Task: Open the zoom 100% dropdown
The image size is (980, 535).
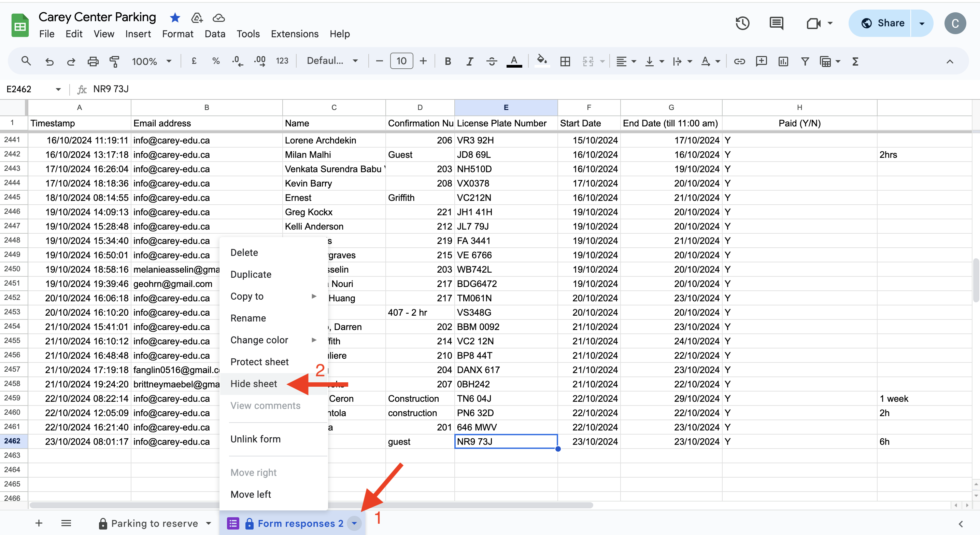Action: pos(152,61)
